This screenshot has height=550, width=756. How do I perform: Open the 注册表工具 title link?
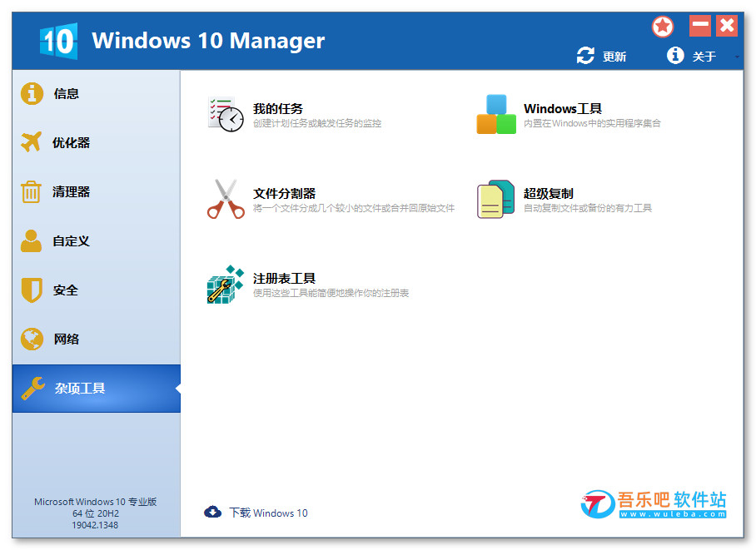284,279
